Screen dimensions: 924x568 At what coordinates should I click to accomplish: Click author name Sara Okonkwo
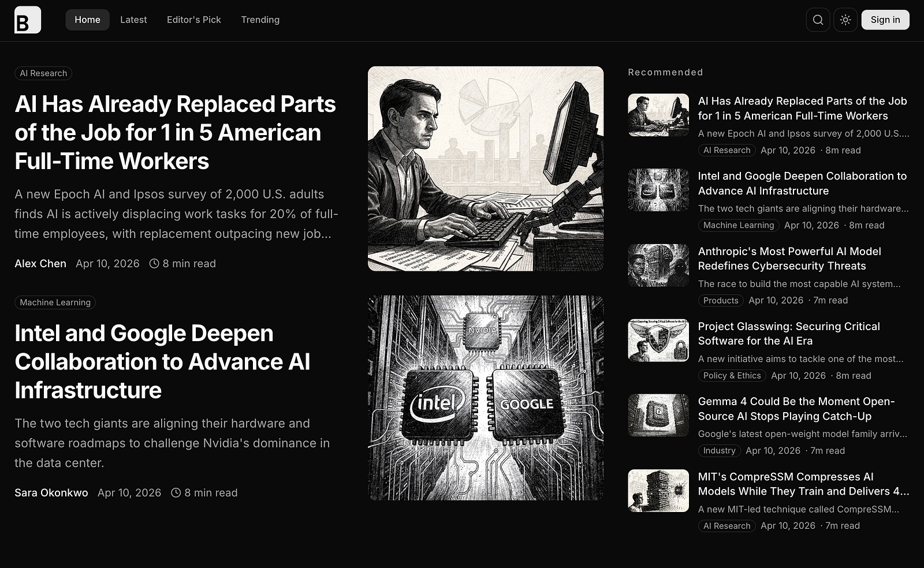(x=51, y=492)
